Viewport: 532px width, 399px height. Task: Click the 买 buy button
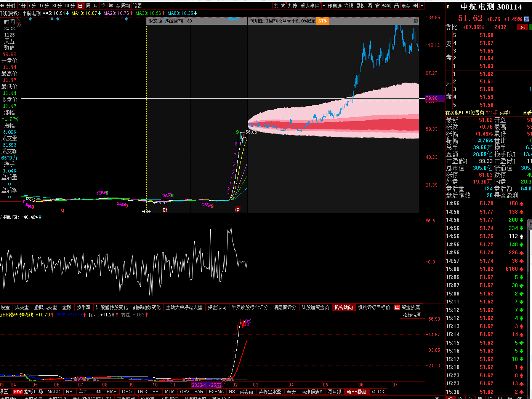(522, 27)
